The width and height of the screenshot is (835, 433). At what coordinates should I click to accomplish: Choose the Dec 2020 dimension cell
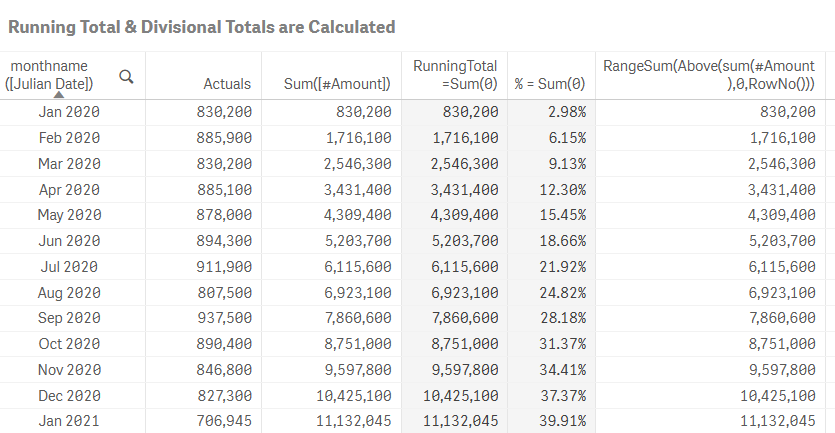coord(69,395)
